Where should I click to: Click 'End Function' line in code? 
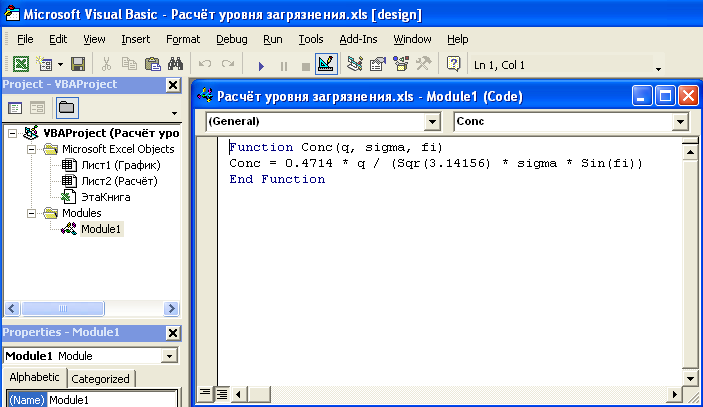click(x=277, y=179)
